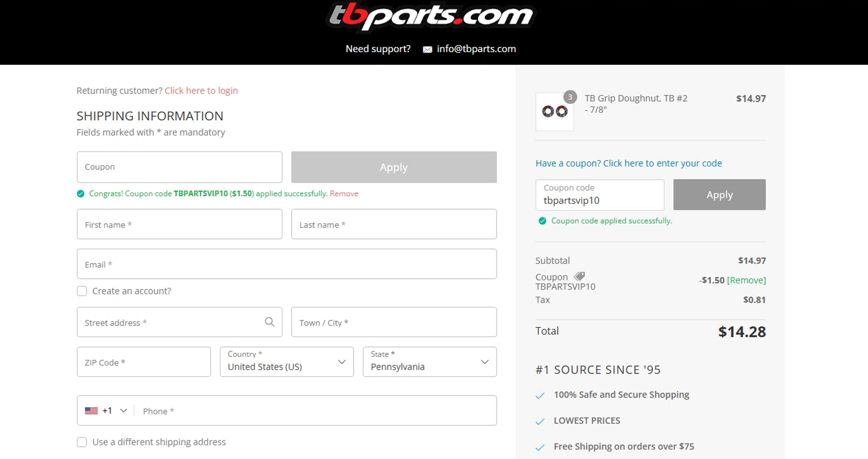This screenshot has height=459, width=868.
Task: Click the $14.28 total amount
Action: (x=742, y=332)
